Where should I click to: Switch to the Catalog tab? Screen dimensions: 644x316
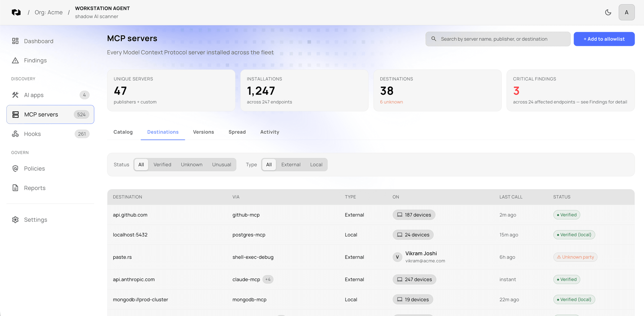coord(123,132)
